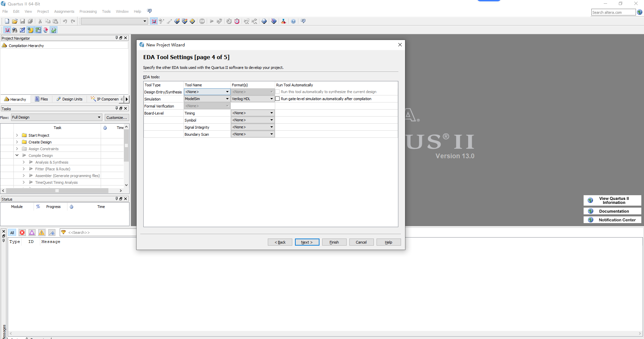The image size is (644, 339).
Task: Click the Search altera.com input field
Action: 613,12
